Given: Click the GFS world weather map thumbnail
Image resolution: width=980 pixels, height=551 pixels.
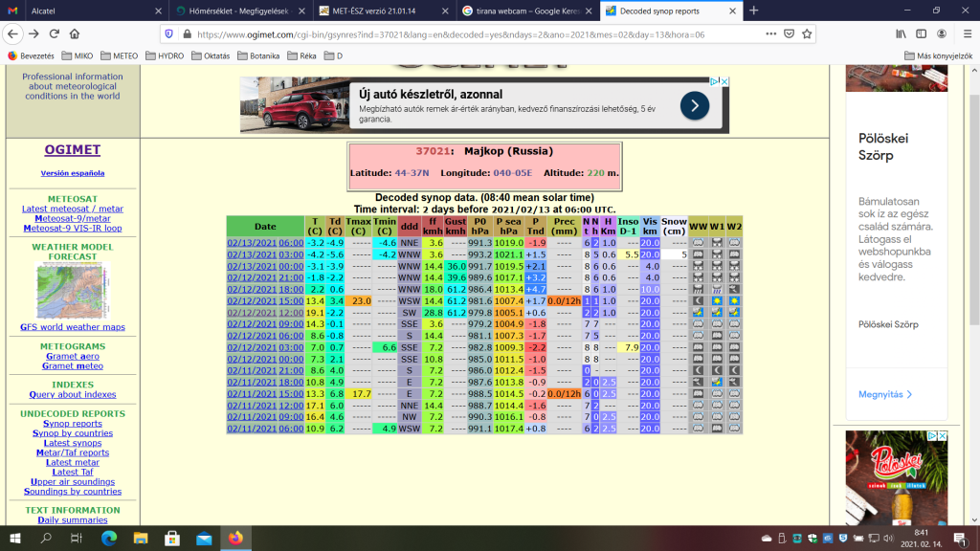Looking at the screenshot, I should [x=73, y=290].
